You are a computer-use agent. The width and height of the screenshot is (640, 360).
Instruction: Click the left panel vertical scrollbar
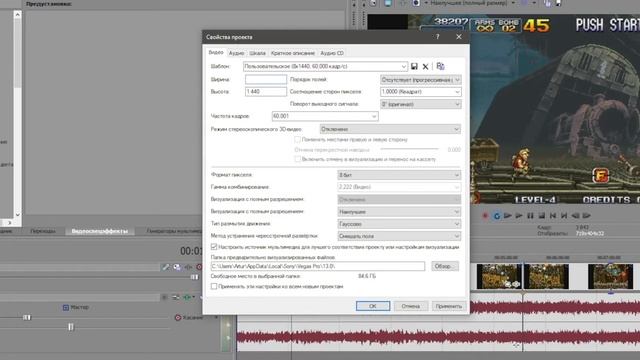(x=17, y=114)
